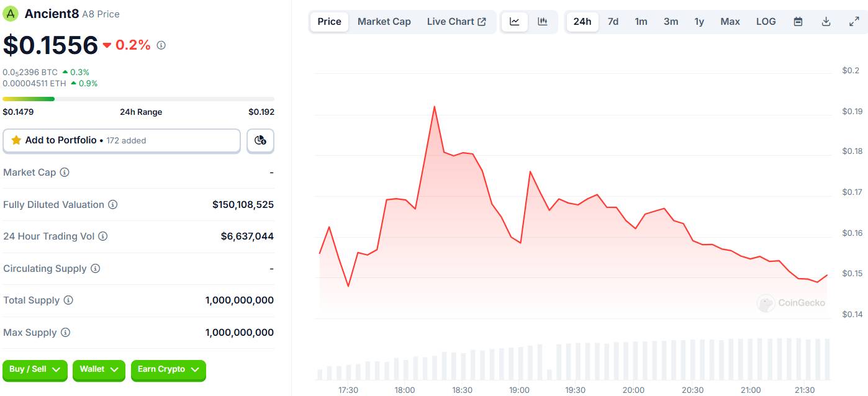Click the BTC price 0.0₅2396 BTC
This screenshot has width=868, height=396.
30,73
